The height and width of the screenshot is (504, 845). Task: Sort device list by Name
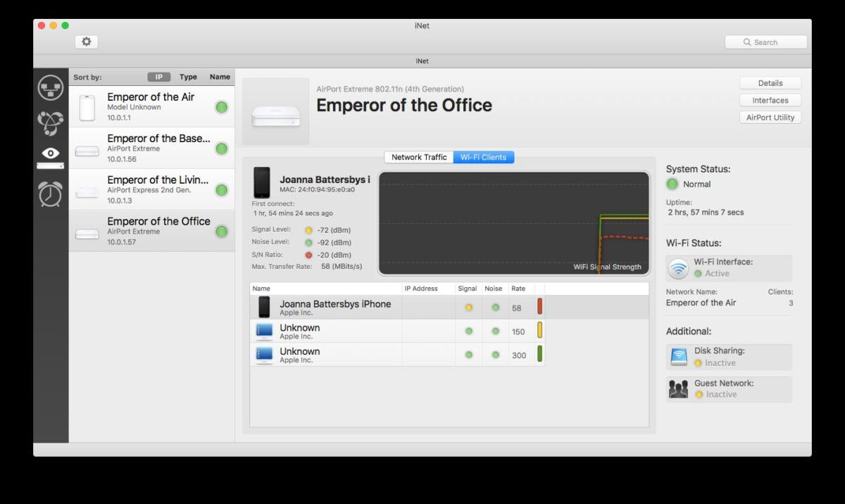(220, 77)
